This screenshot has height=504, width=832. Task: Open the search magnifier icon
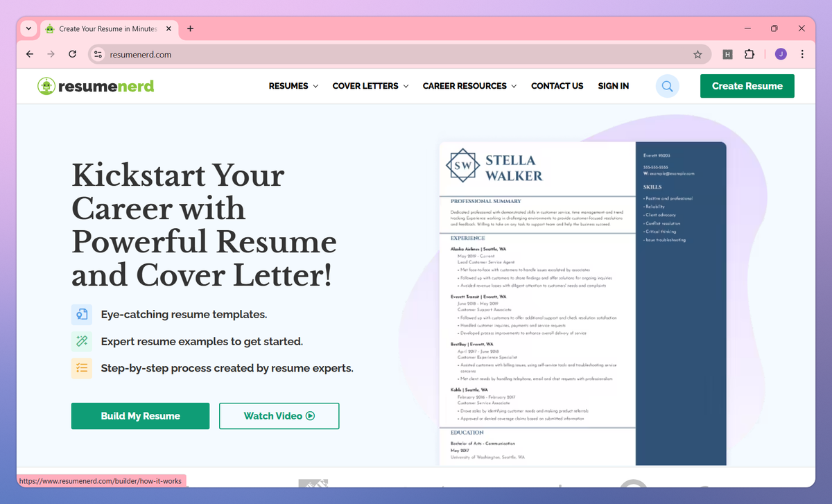(x=667, y=86)
